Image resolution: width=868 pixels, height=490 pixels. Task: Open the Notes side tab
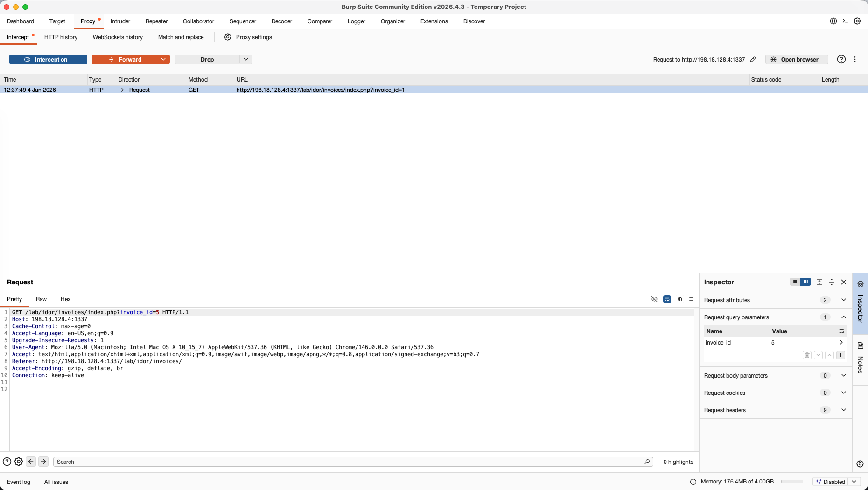point(860,358)
